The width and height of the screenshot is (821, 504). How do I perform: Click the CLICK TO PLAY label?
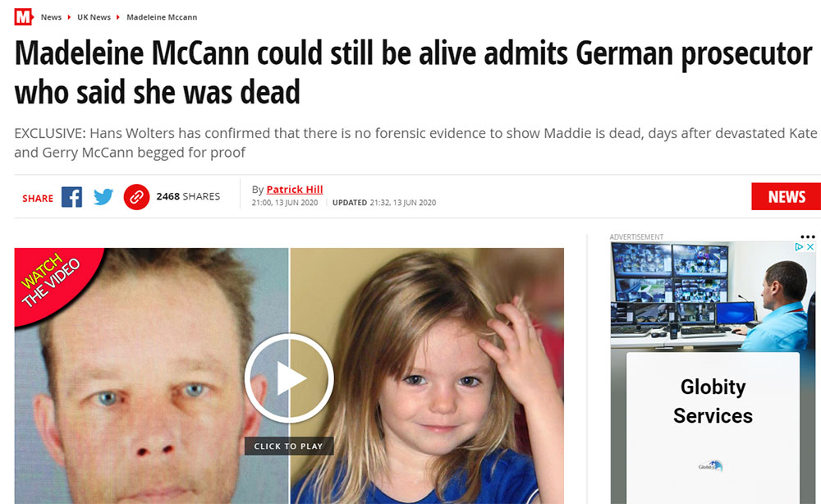coord(288,446)
